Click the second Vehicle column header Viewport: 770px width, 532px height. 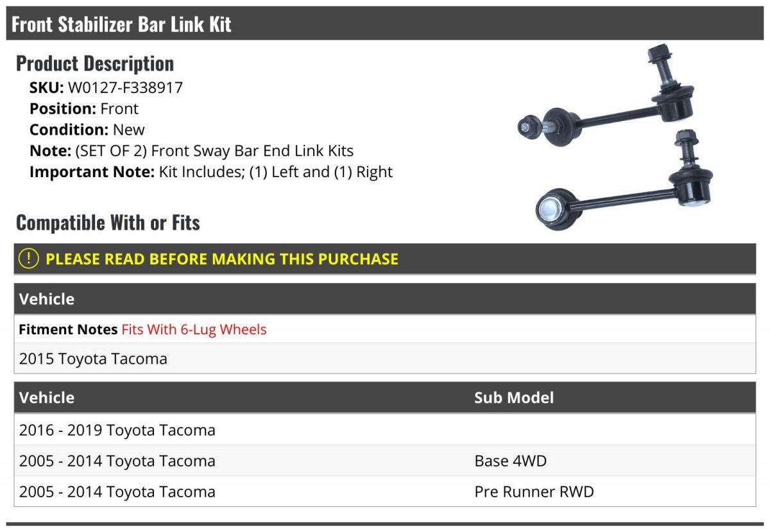coord(46,397)
